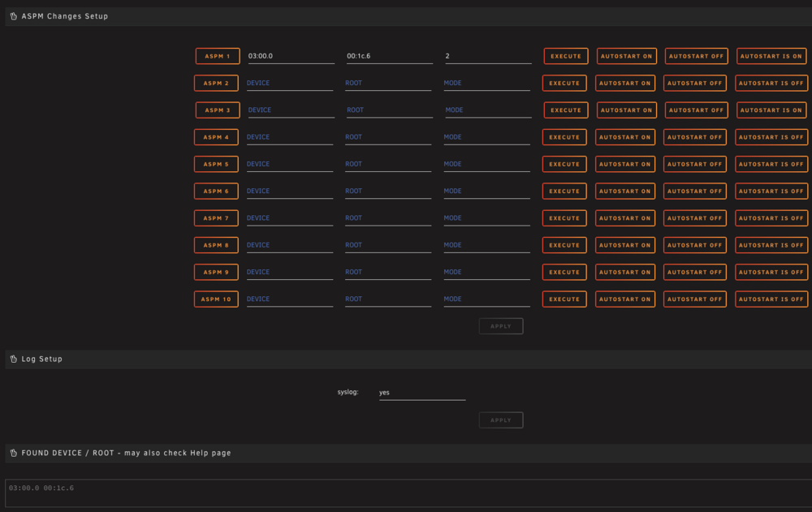Click AUTOSTART OFF in the ASPM 6 row
The width and height of the screenshot is (812, 512).
(x=694, y=191)
